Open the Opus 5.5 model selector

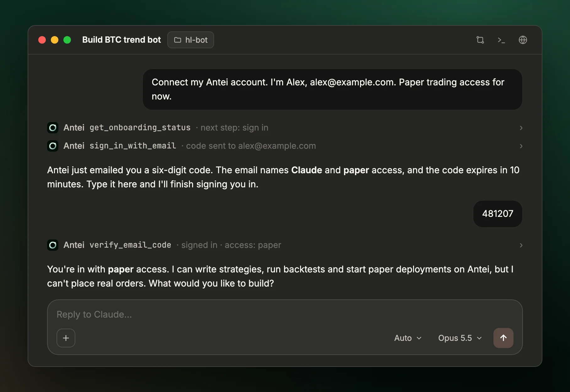460,338
